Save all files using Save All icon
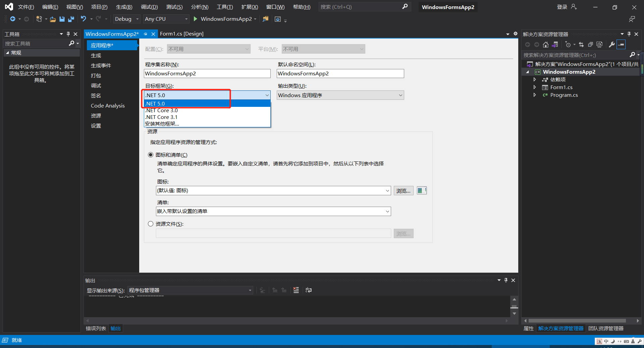The height and width of the screenshot is (348, 644). click(x=71, y=19)
